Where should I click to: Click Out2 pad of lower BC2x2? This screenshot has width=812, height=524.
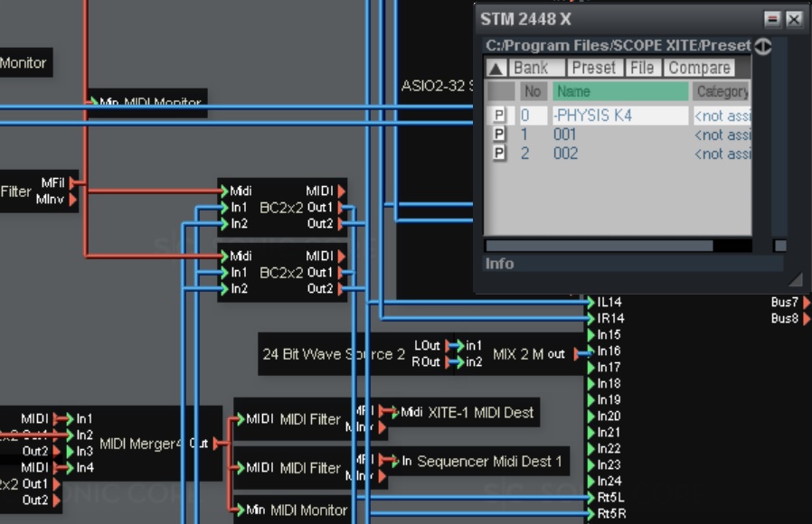pos(341,288)
